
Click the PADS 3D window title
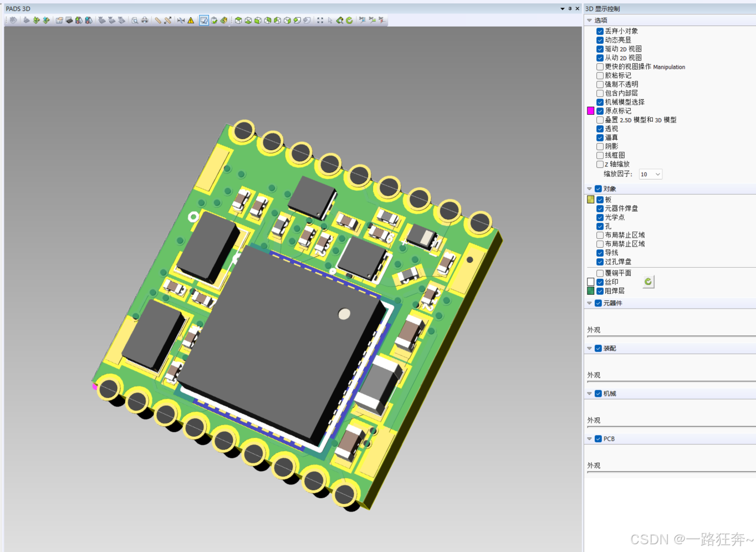point(18,9)
